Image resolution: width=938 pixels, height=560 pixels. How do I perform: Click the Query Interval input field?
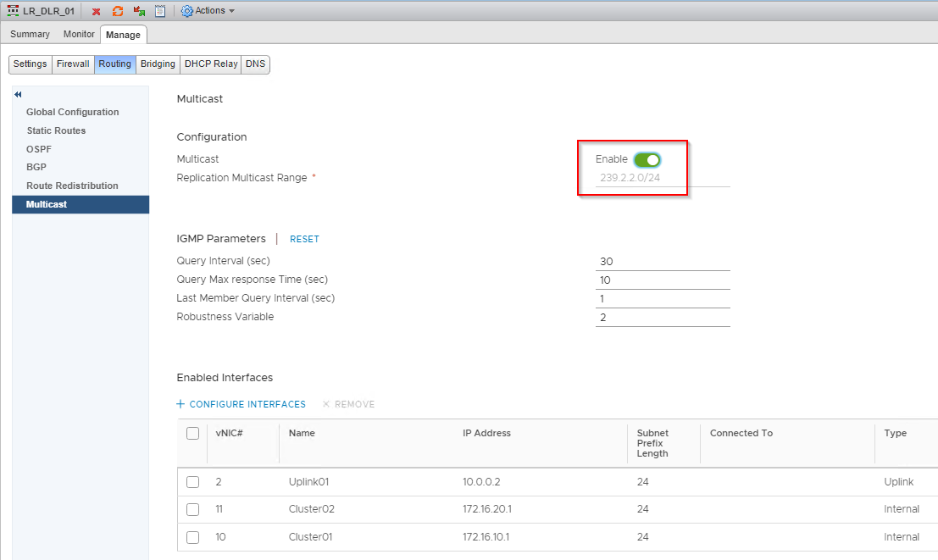point(663,262)
